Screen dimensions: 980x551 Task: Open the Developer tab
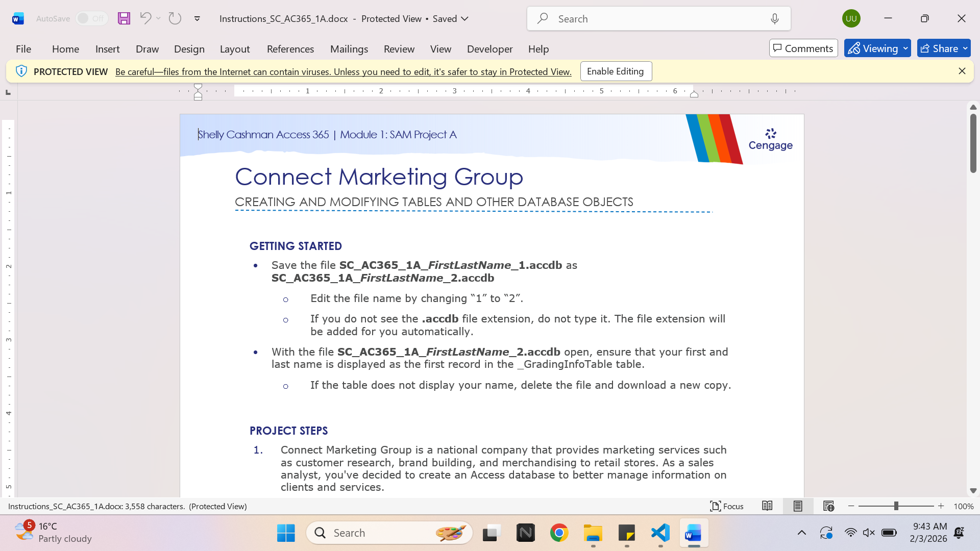[490, 49]
